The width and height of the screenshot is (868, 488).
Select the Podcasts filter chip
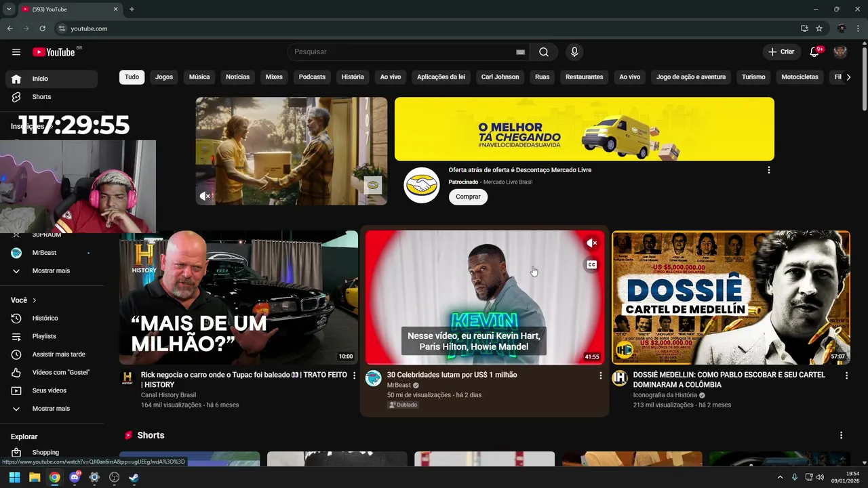[312, 77]
